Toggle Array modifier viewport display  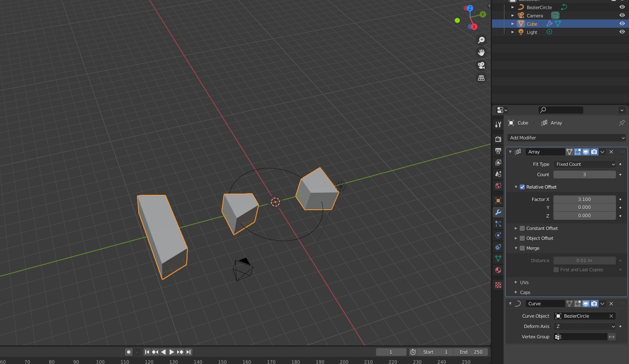(586, 152)
